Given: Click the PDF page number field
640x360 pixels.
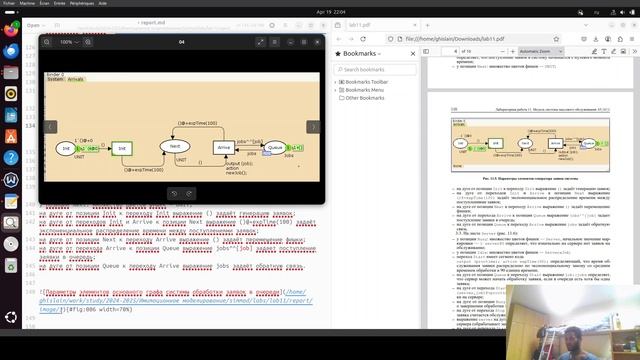Looking at the screenshot, I should (450, 51).
